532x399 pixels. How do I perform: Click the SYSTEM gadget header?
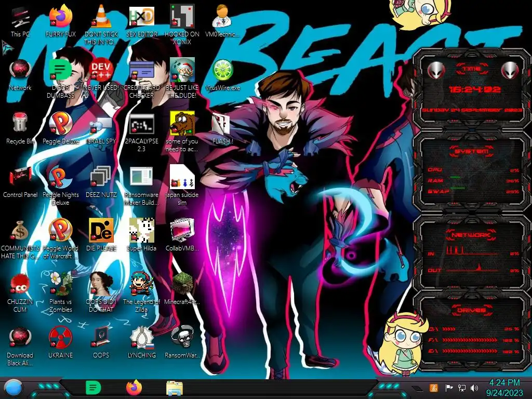(x=471, y=151)
